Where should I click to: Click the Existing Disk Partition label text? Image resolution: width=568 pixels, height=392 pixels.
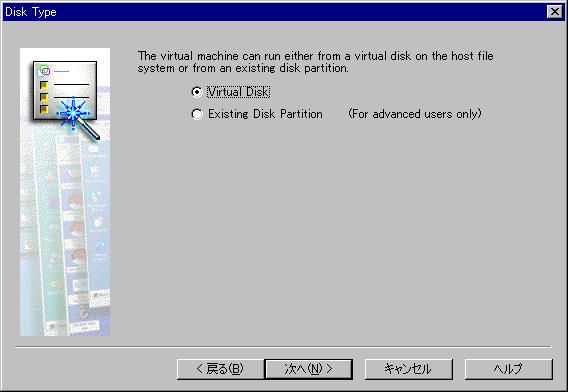coord(265,114)
